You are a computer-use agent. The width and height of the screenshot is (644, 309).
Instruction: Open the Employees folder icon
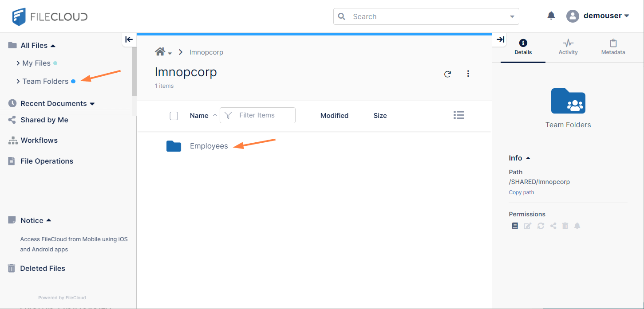click(174, 146)
